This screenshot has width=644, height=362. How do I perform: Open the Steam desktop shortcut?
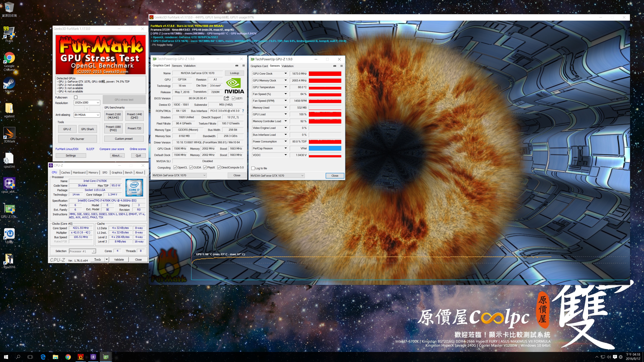click(9, 85)
